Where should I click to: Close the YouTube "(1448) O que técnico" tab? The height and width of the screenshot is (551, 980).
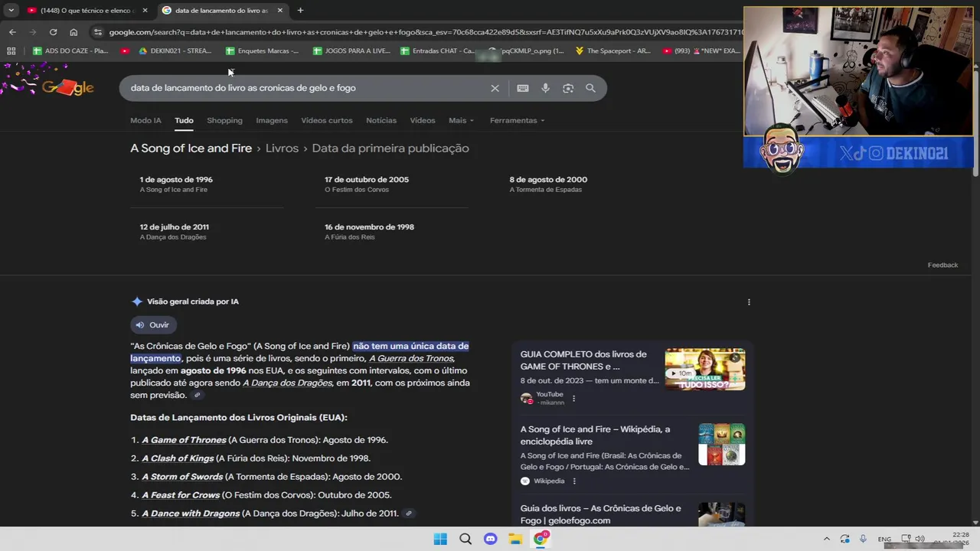145,10
